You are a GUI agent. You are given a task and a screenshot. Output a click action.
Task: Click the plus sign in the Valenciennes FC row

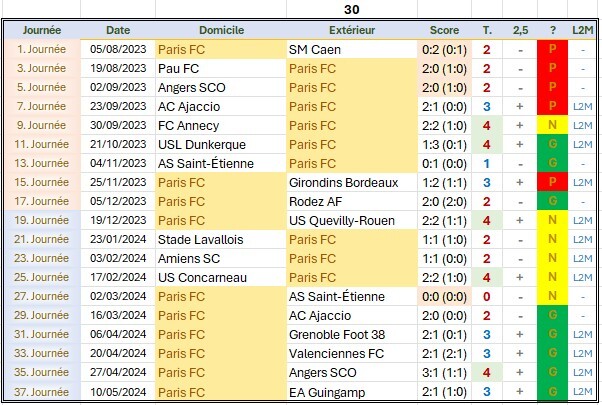(520, 353)
